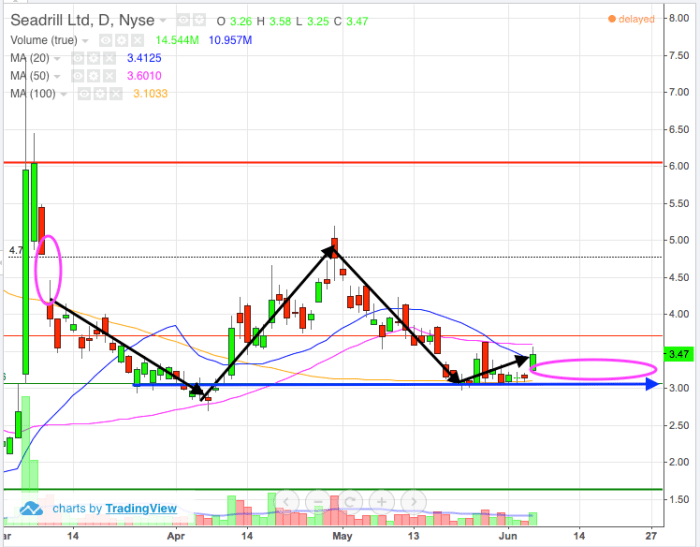Click the Jun date axis label
The height and width of the screenshot is (547, 700).
pyautogui.click(x=508, y=536)
